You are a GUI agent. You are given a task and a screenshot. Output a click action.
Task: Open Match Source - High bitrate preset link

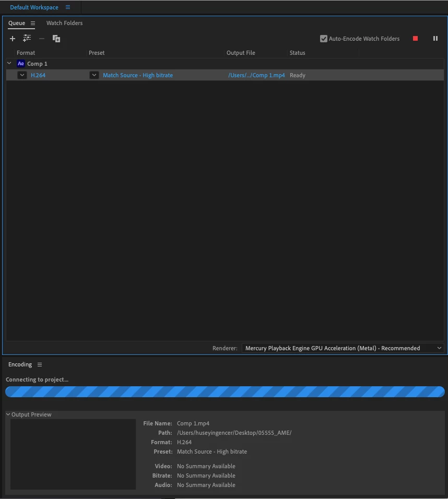(x=137, y=75)
